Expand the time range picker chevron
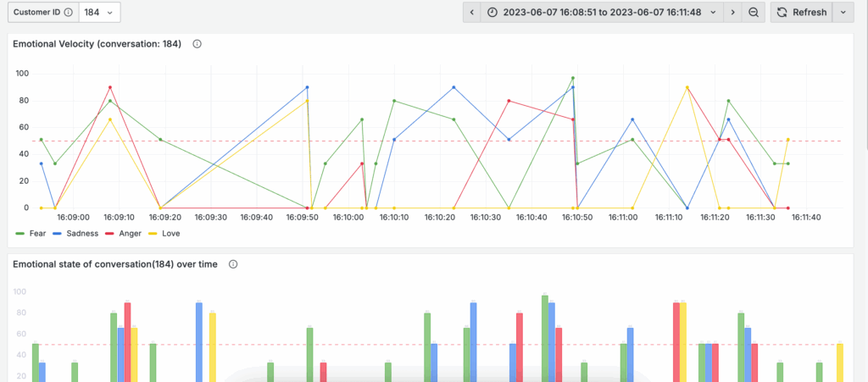The width and height of the screenshot is (868, 382). click(x=712, y=13)
